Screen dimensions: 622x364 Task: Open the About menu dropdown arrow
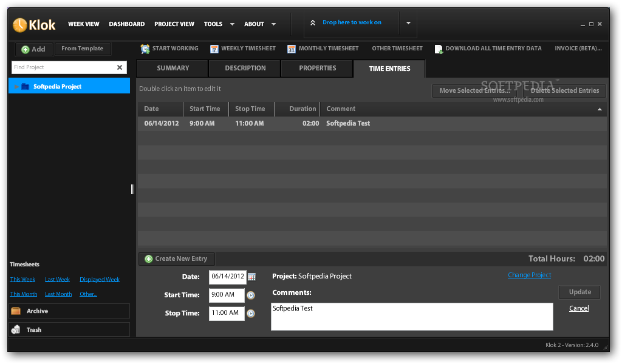click(274, 24)
